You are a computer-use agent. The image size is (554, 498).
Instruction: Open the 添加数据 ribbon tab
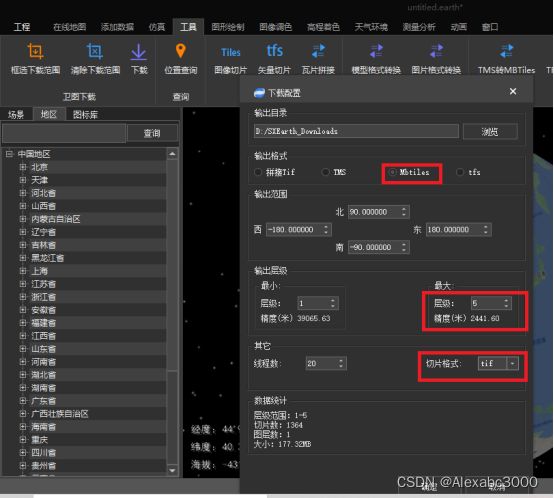(117, 27)
